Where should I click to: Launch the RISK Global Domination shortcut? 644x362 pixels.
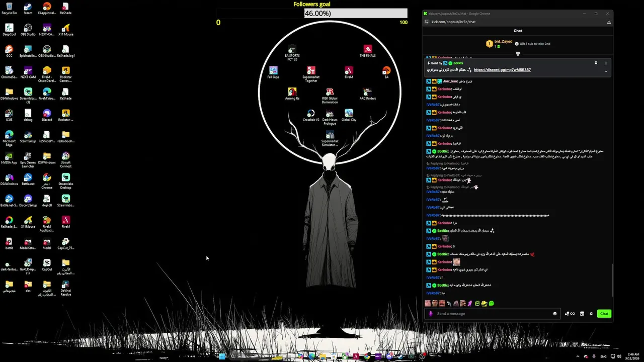pyautogui.click(x=330, y=96)
